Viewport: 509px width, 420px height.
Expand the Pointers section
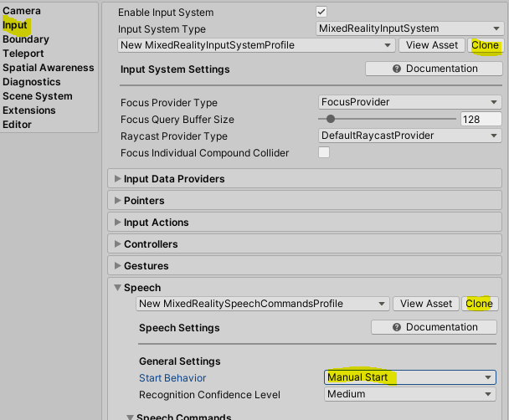tap(144, 201)
